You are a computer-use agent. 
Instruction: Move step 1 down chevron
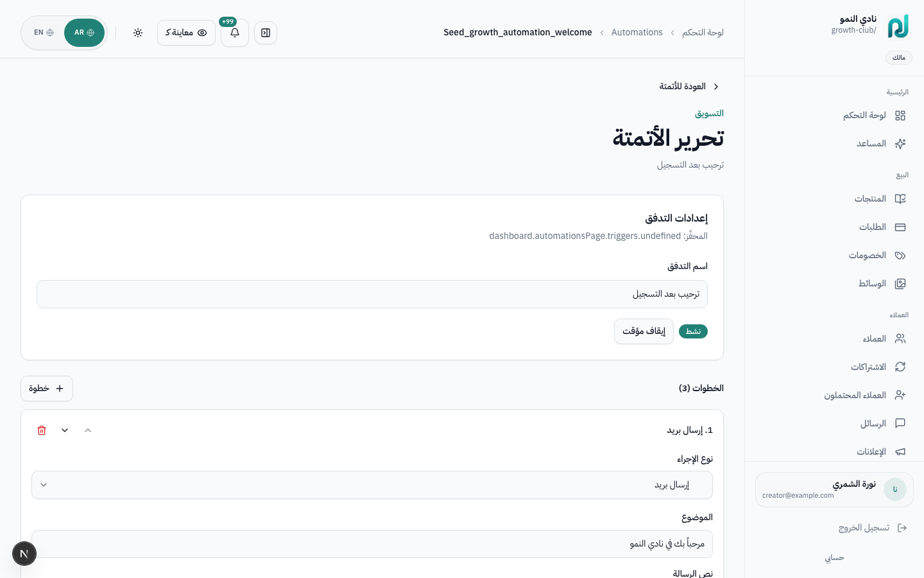[65, 430]
